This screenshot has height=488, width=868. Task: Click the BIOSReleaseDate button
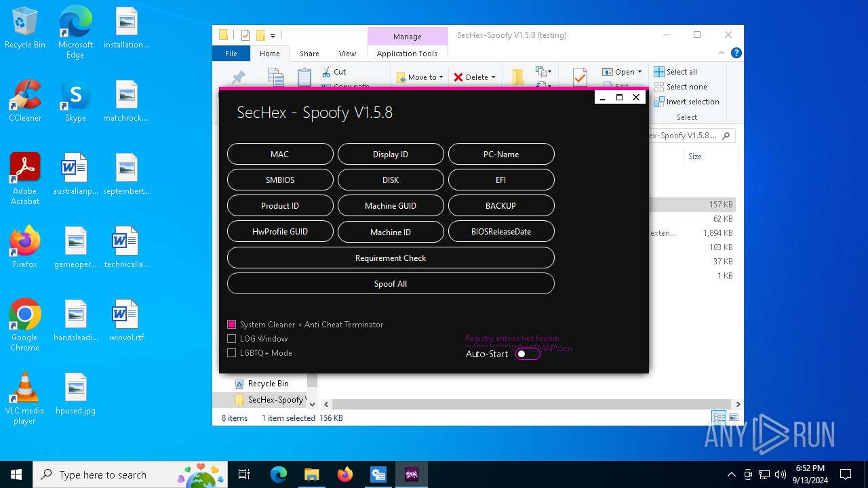pyautogui.click(x=501, y=231)
